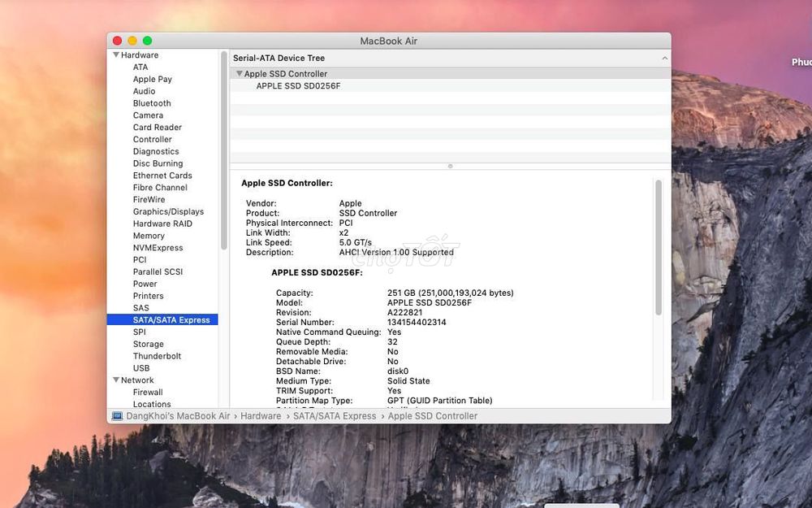Open the Memory category
Image resolution: width=812 pixels, height=508 pixels.
point(149,236)
